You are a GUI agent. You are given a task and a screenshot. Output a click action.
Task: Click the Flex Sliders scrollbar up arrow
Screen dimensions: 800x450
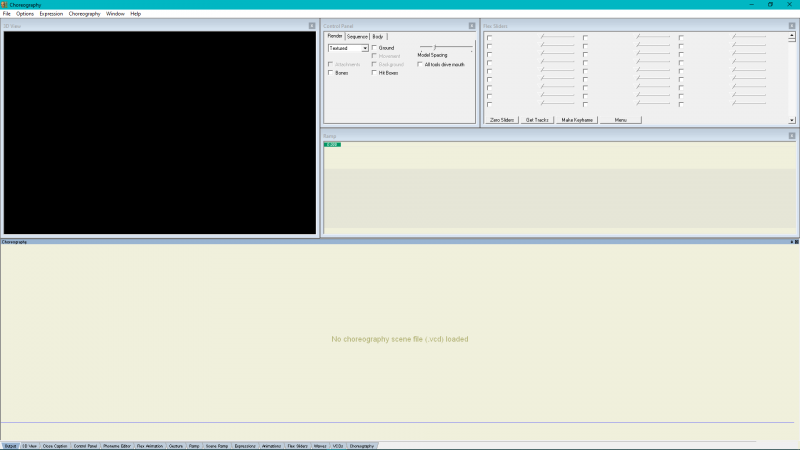tap(792, 36)
